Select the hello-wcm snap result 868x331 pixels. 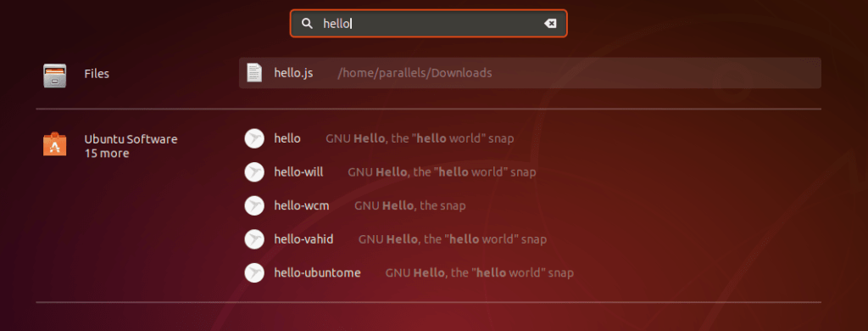pos(530,205)
